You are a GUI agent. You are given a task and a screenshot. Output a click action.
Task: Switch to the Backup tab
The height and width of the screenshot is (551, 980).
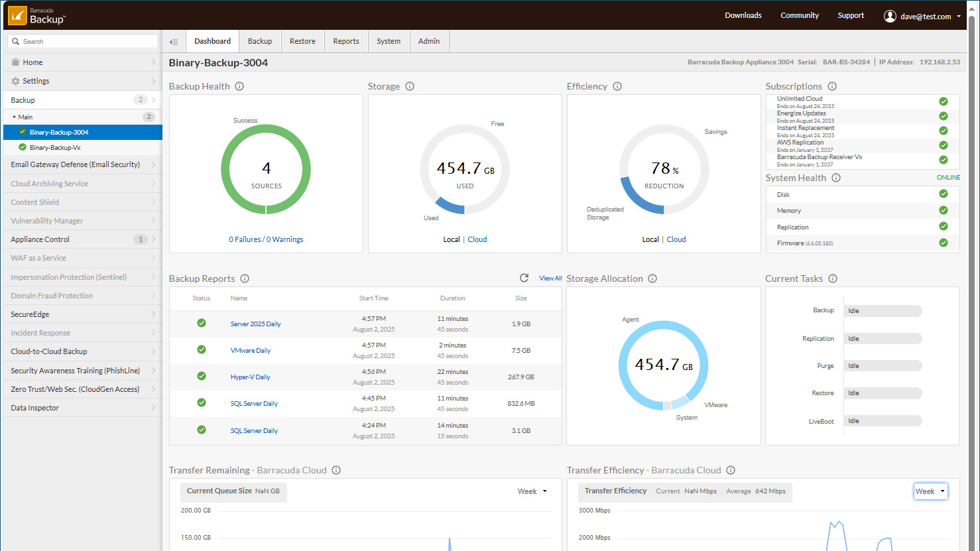(260, 41)
